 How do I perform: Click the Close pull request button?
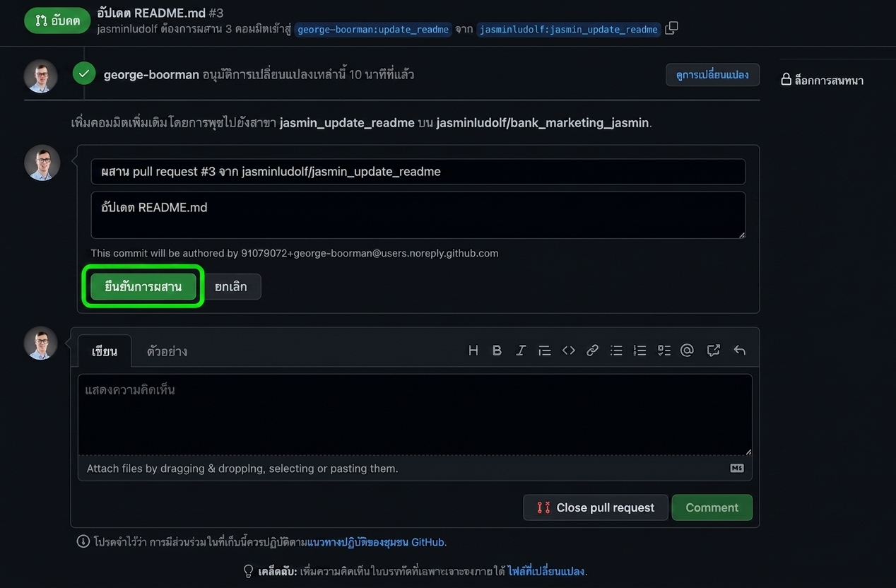(596, 507)
